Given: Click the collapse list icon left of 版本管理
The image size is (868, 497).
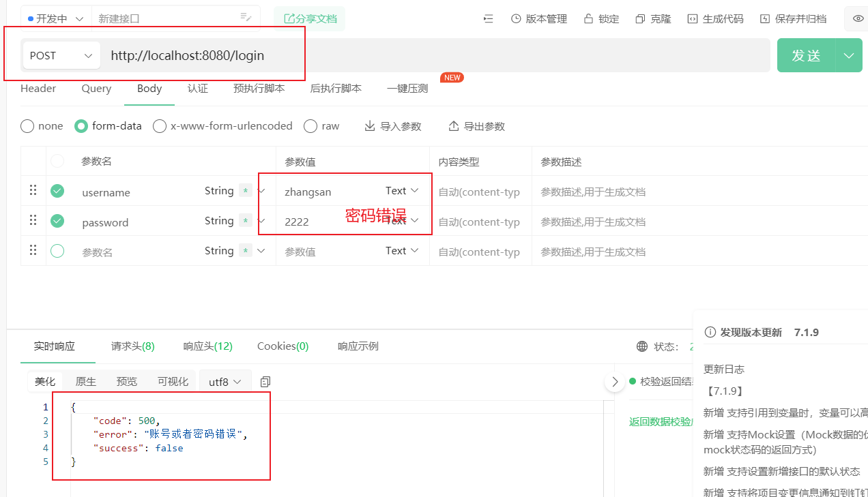Looking at the screenshot, I should (x=488, y=19).
